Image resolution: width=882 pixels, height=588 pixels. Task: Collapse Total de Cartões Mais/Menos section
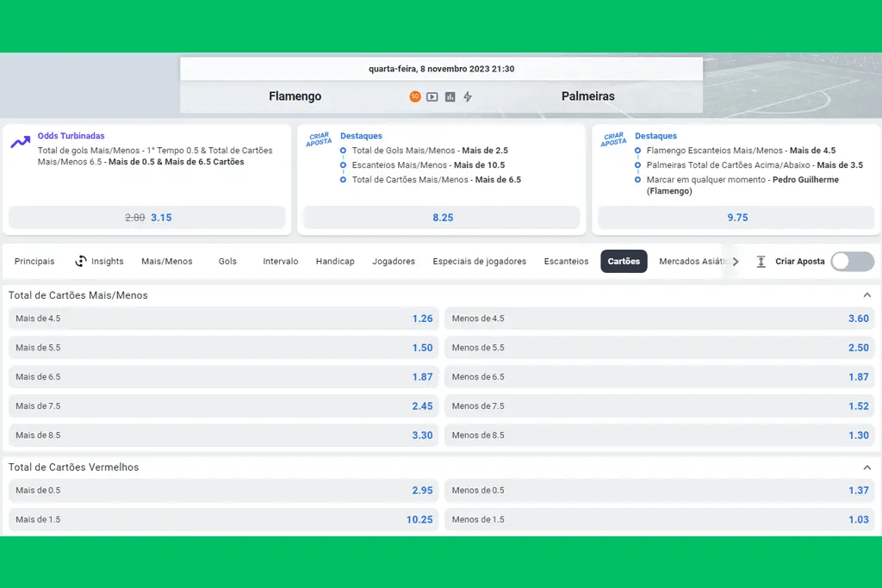tap(866, 295)
